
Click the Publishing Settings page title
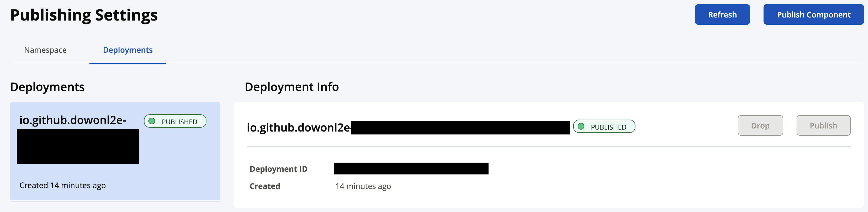pos(84,15)
